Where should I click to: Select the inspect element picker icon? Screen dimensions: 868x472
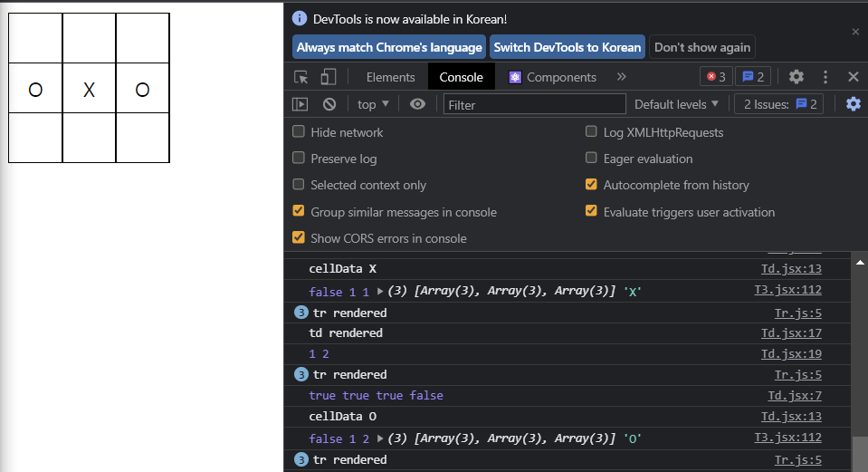301,77
